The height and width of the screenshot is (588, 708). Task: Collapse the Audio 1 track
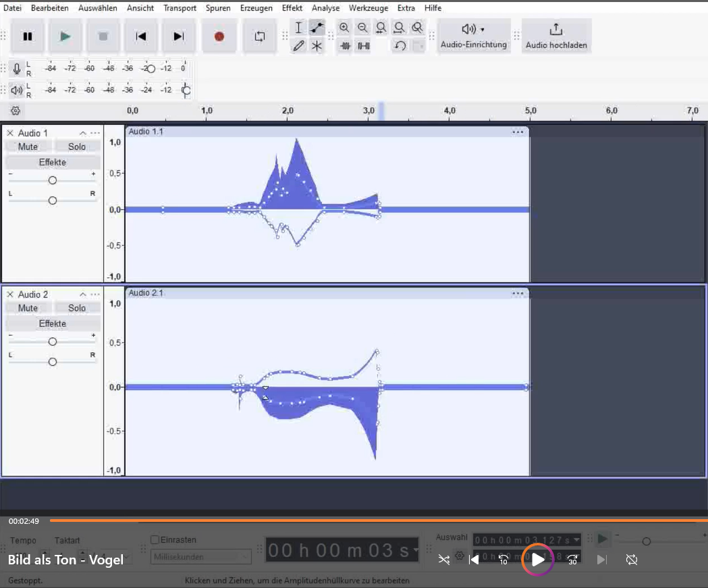point(83,133)
